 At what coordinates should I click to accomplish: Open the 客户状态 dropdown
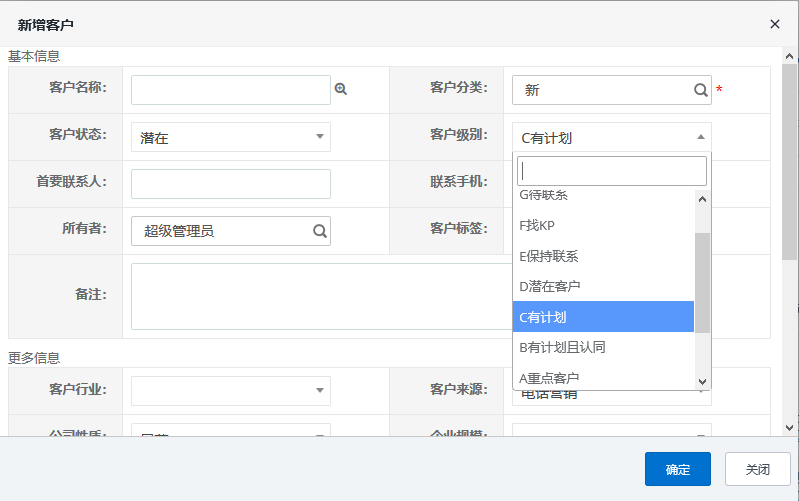point(231,138)
